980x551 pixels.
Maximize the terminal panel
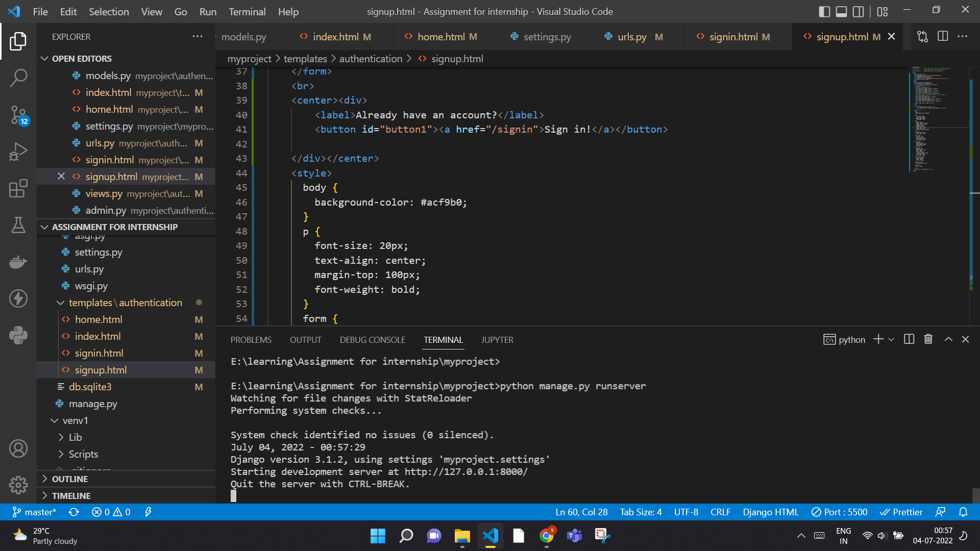pos(948,339)
